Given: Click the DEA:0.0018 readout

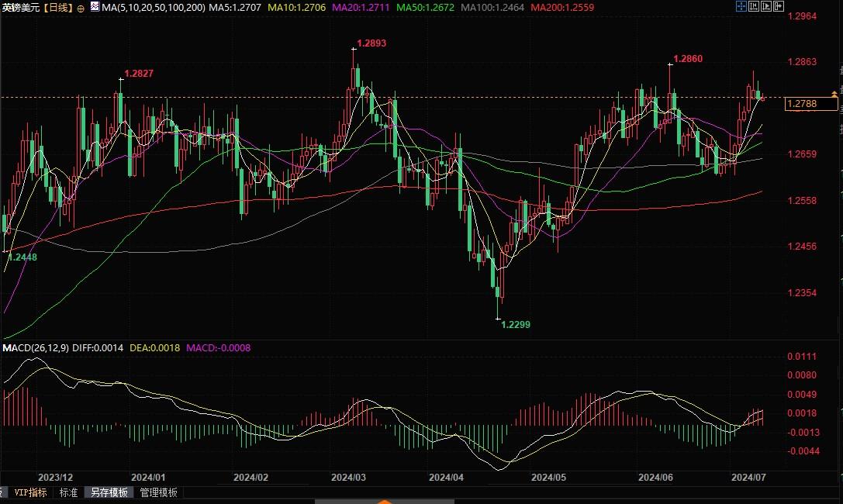Looking at the screenshot, I should pyautogui.click(x=155, y=347).
